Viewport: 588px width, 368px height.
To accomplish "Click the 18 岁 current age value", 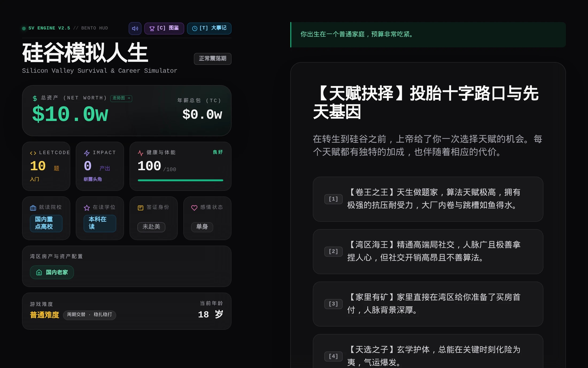I will [x=211, y=314].
